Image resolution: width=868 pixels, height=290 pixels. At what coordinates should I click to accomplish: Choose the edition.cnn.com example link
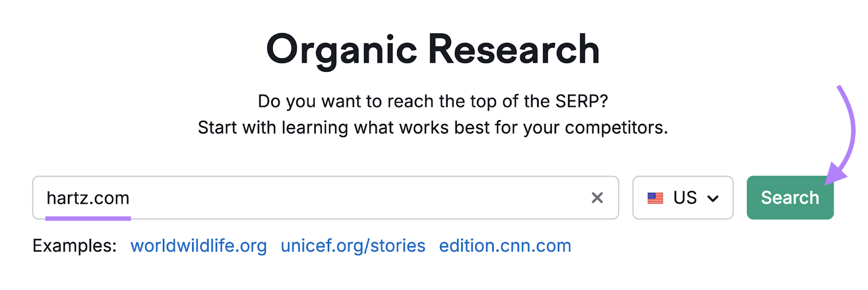click(x=505, y=246)
